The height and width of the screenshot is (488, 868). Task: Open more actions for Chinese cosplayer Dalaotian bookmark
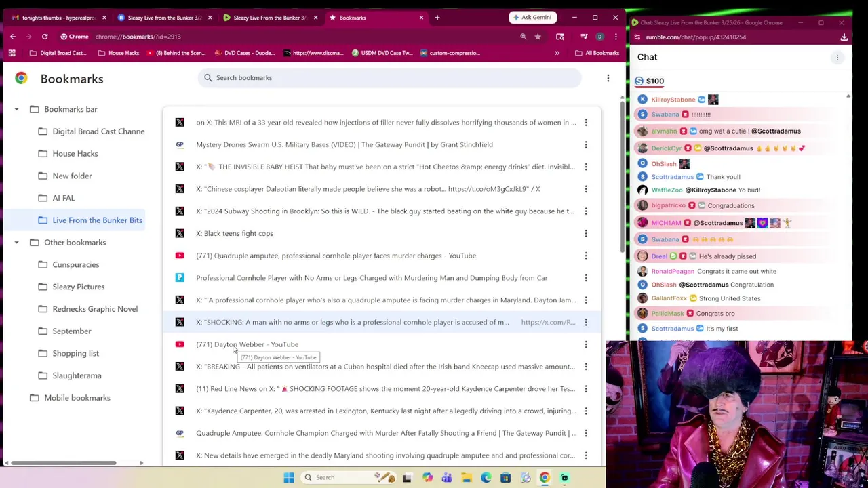tap(586, 189)
